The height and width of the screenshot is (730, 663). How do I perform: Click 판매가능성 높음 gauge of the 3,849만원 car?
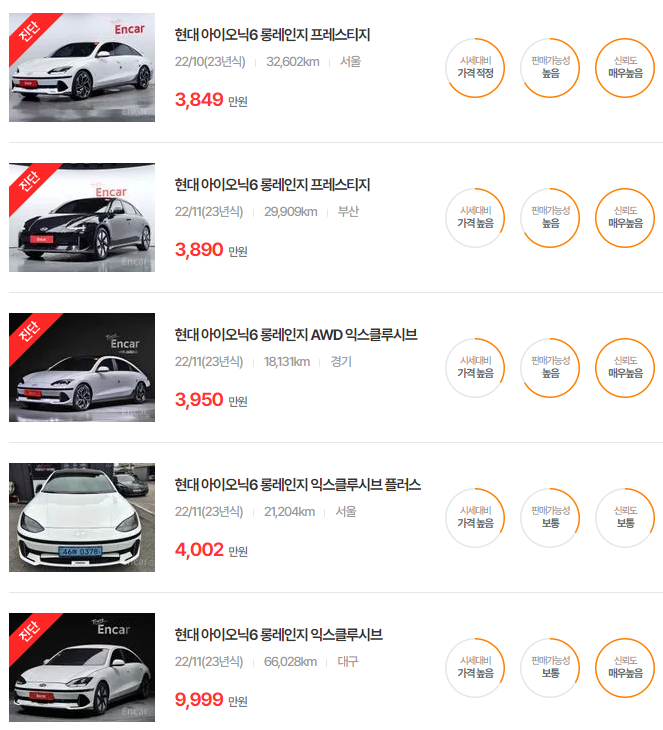coord(550,68)
